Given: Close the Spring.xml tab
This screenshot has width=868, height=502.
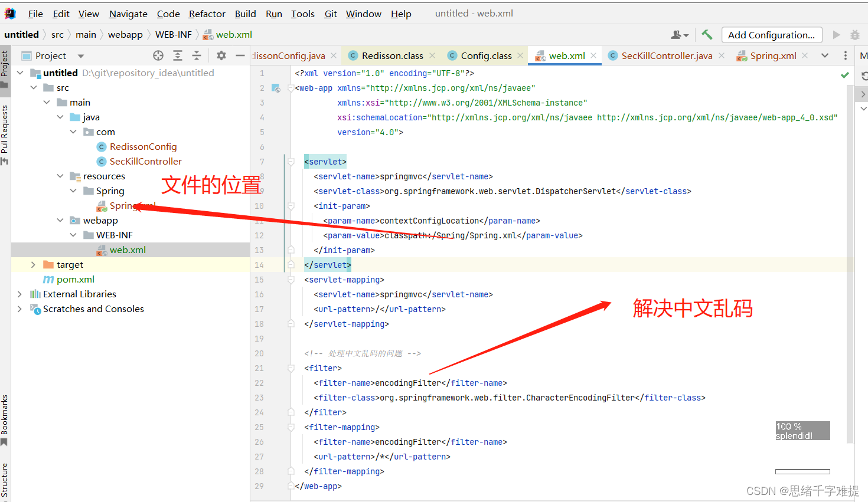Looking at the screenshot, I should tap(805, 55).
